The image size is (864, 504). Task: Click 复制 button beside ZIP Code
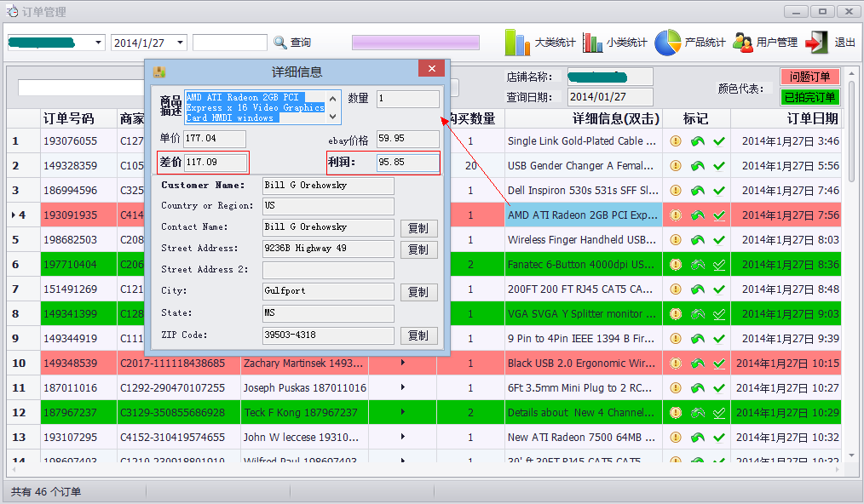point(418,335)
